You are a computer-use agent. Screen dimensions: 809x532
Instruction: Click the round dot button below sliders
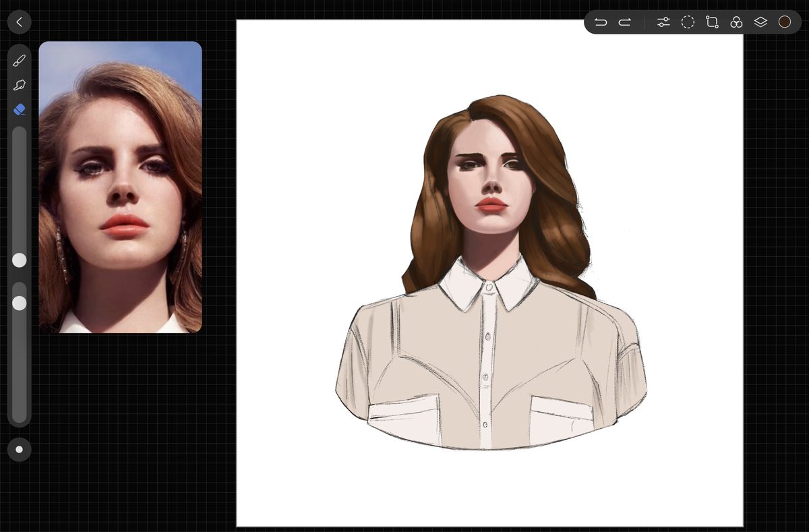(19, 449)
